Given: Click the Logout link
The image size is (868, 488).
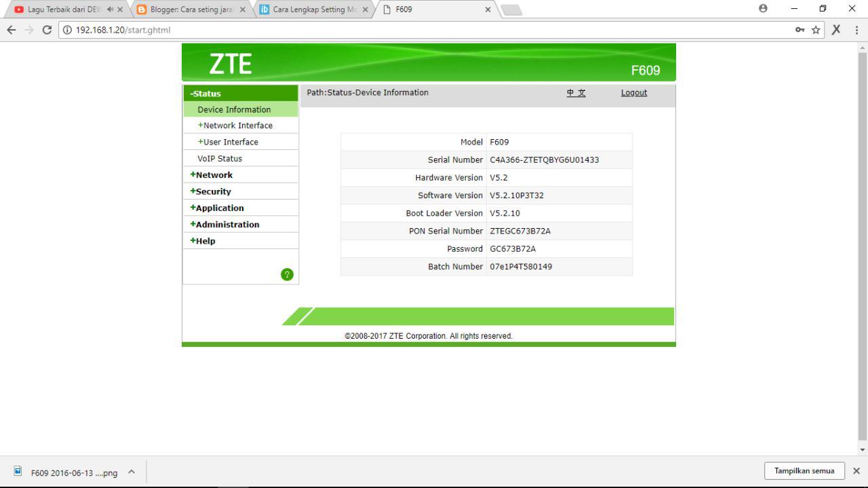Looking at the screenshot, I should click(633, 92).
